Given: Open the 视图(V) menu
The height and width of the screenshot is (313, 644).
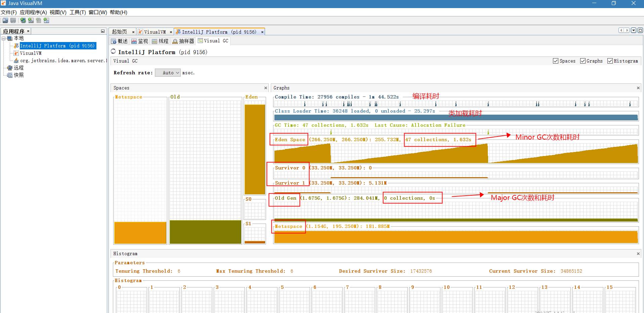Looking at the screenshot, I should [x=58, y=12].
